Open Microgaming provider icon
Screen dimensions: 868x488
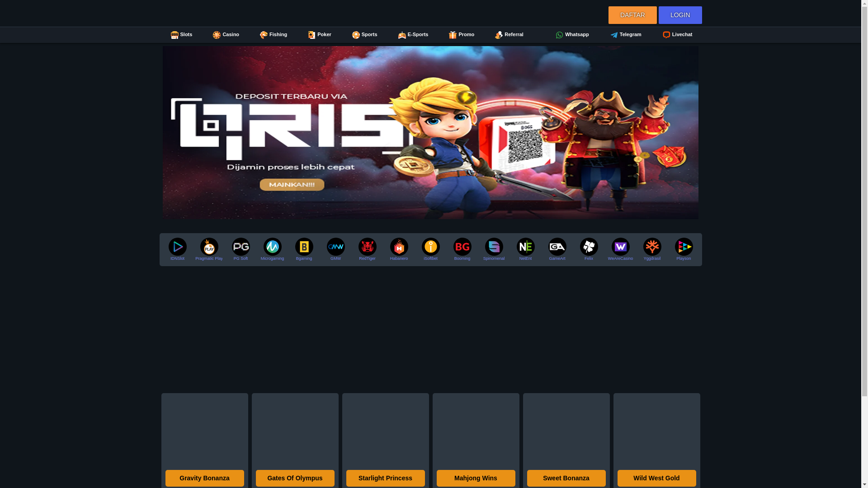272,247
